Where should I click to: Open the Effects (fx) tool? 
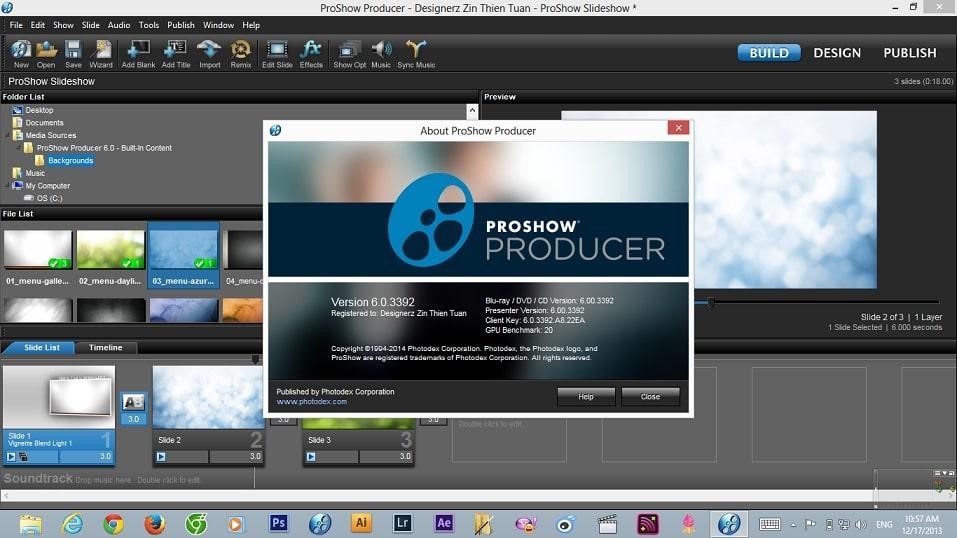point(311,54)
